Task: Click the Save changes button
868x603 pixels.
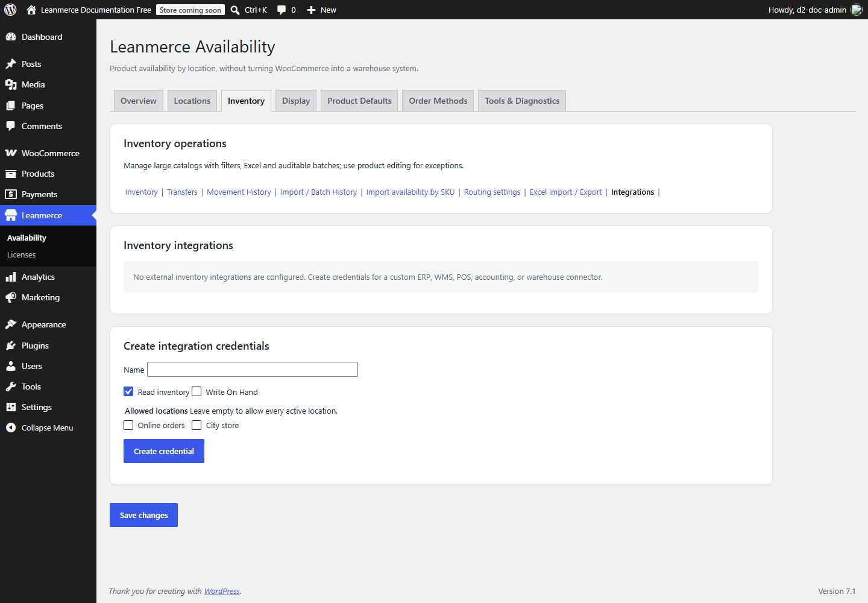Action: [143, 515]
